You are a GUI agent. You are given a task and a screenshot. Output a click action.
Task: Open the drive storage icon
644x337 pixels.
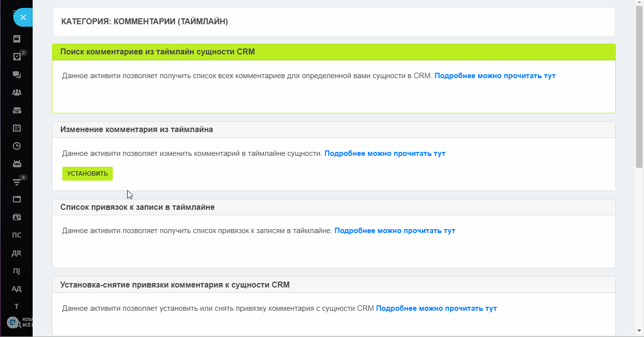coord(17,110)
